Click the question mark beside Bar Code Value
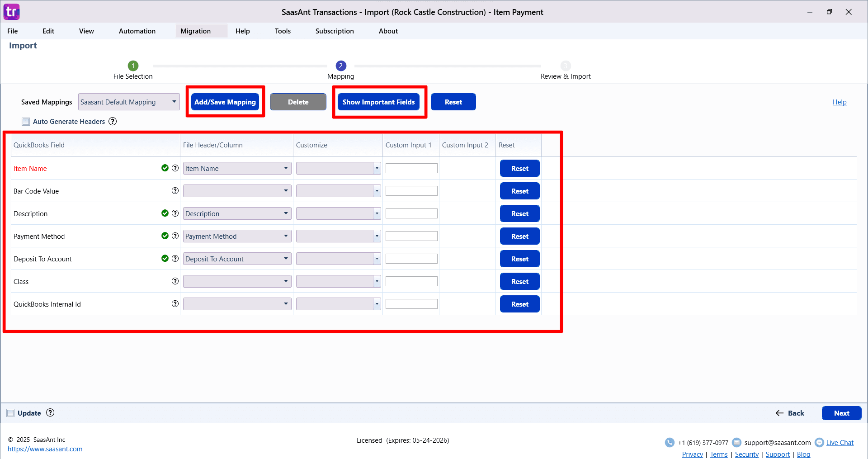This screenshot has width=868, height=459. tap(175, 190)
